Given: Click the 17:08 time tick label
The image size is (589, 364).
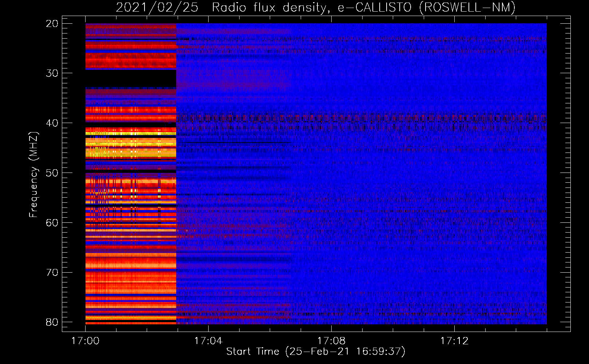Looking at the screenshot, I should (331, 341).
